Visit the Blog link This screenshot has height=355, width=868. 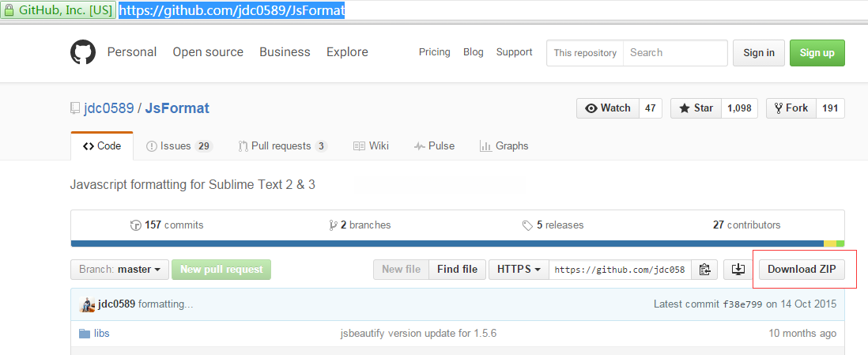(x=474, y=52)
